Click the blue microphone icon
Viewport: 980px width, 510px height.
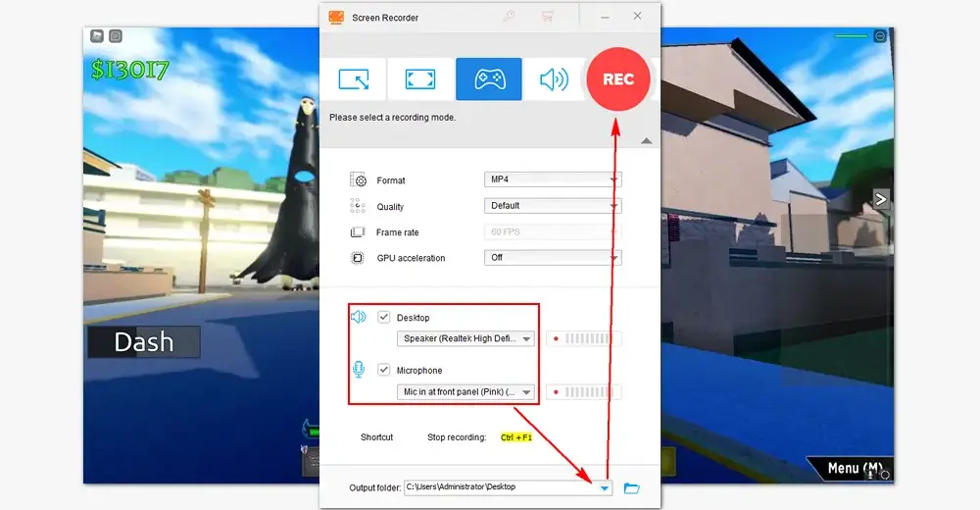click(x=359, y=369)
